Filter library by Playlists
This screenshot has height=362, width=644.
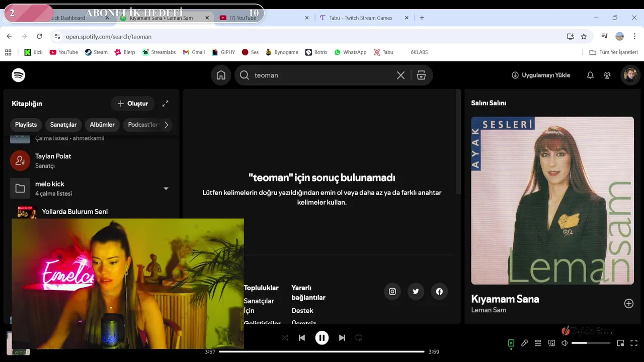26,125
